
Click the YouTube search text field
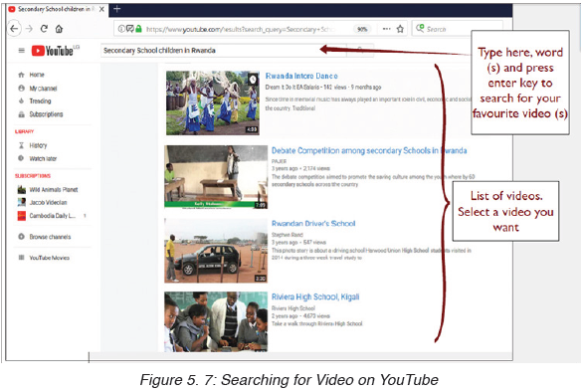[x=224, y=50]
